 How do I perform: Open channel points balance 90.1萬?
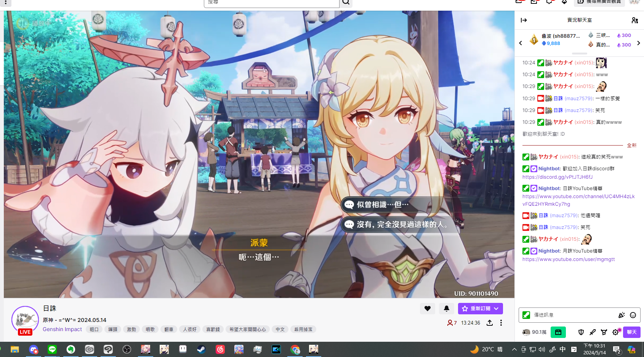click(x=534, y=332)
